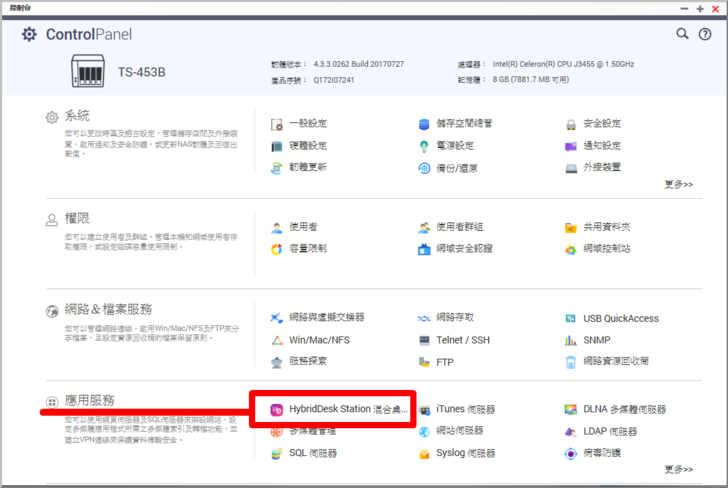Click the 備份/還原 backup restore icon
Image resolution: width=728 pixels, height=488 pixels.
click(426, 167)
